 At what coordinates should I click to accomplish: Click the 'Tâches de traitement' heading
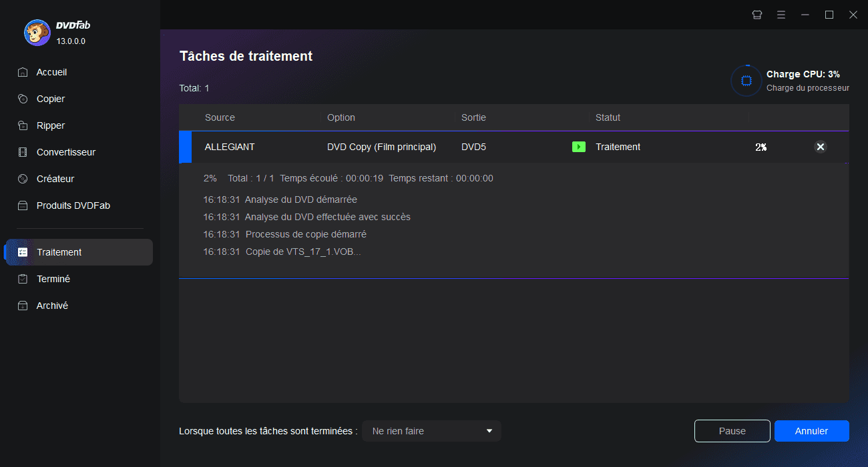tap(246, 56)
